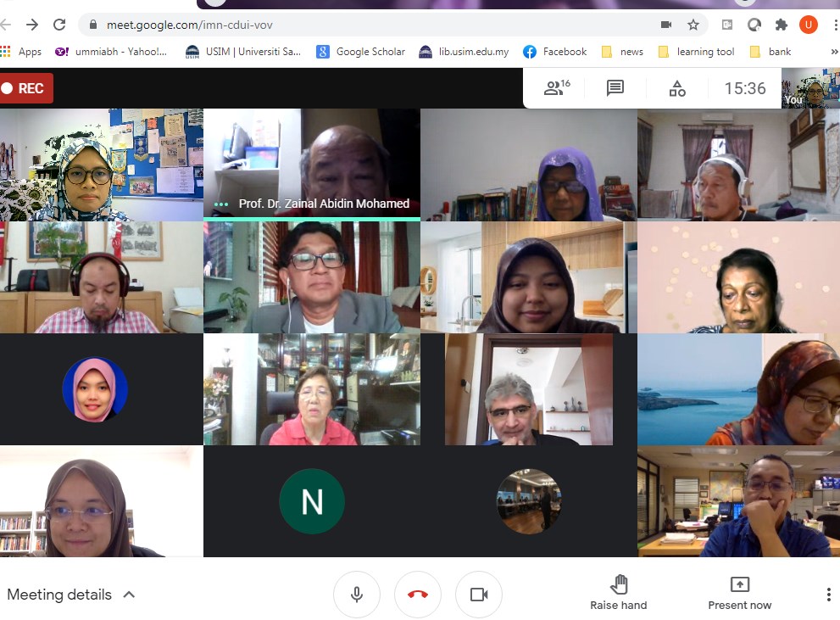840x620 pixels.
Task: Open the activities shapes icon
Action: point(677,88)
